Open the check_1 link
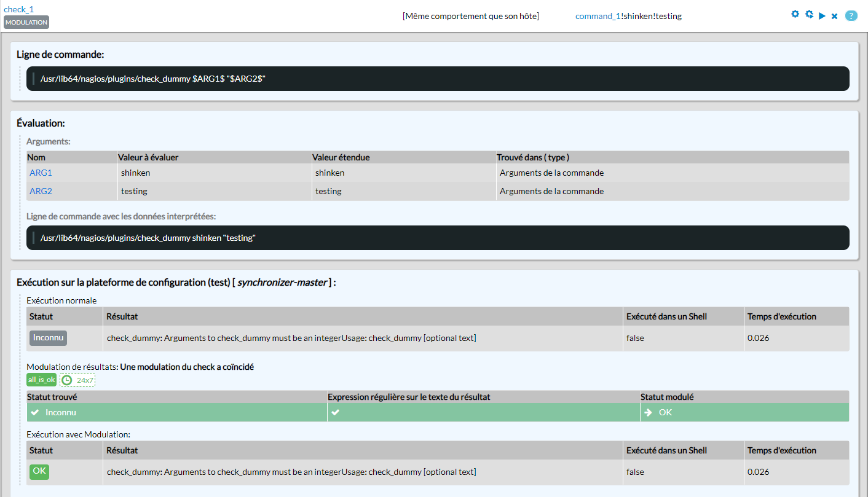The width and height of the screenshot is (868, 497). [x=19, y=9]
